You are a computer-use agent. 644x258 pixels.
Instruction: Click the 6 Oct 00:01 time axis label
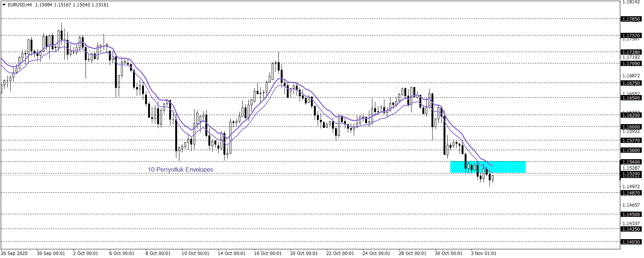pos(122,253)
